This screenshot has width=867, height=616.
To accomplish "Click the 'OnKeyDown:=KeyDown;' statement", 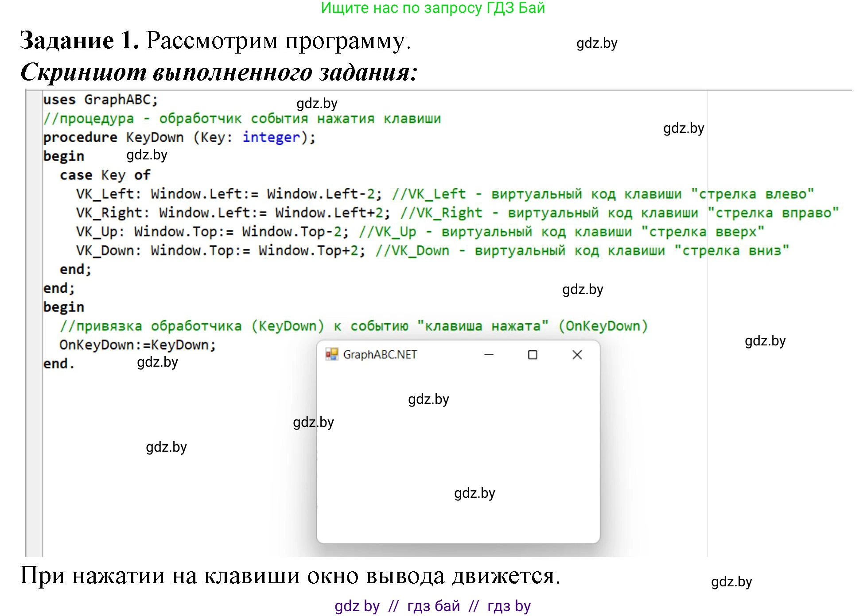I will point(137,345).
